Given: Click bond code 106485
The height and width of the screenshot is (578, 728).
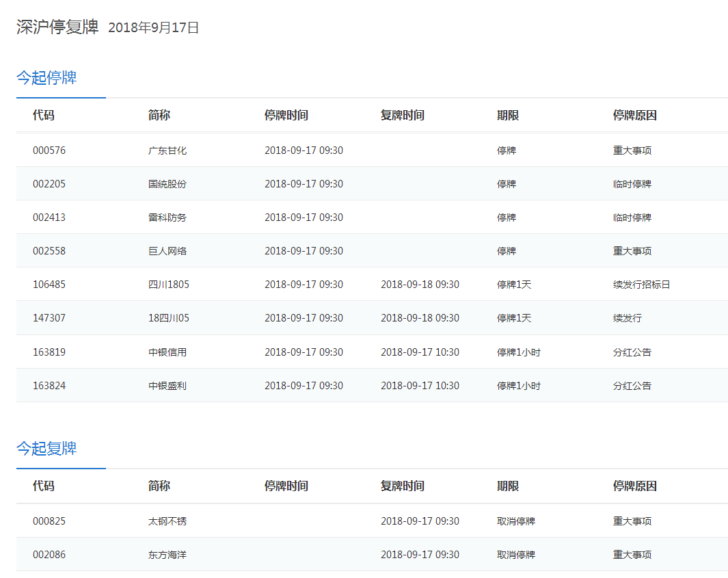Looking at the screenshot, I should pos(49,285).
